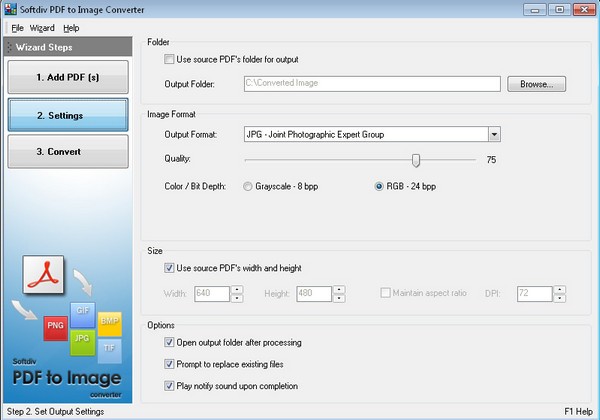Go to step 3. Convert

tap(68, 151)
